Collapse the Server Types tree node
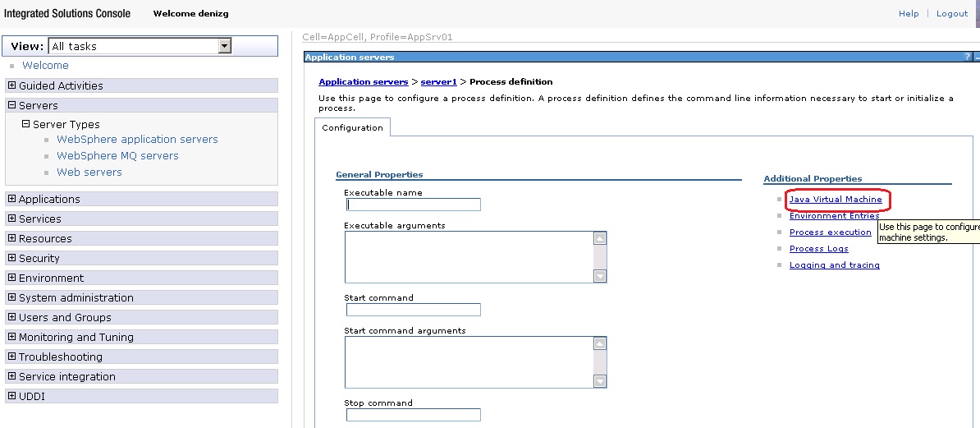 (x=25, y=125)
